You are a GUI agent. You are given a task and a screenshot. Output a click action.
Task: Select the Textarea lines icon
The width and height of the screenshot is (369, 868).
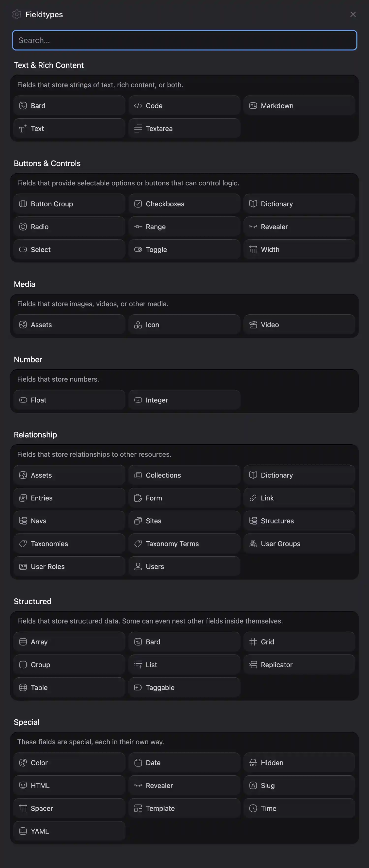[138, 128]
